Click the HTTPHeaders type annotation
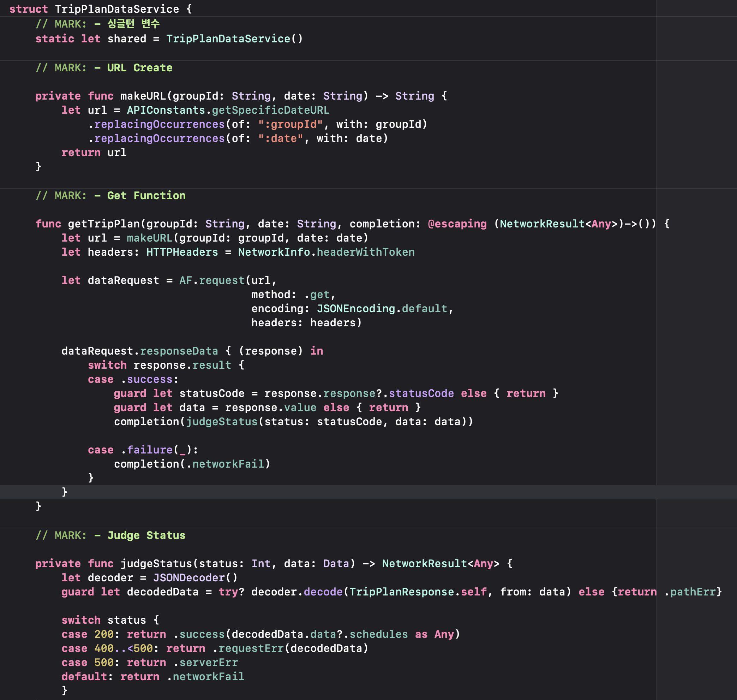The image size is (737, 700). click(182, 252)
